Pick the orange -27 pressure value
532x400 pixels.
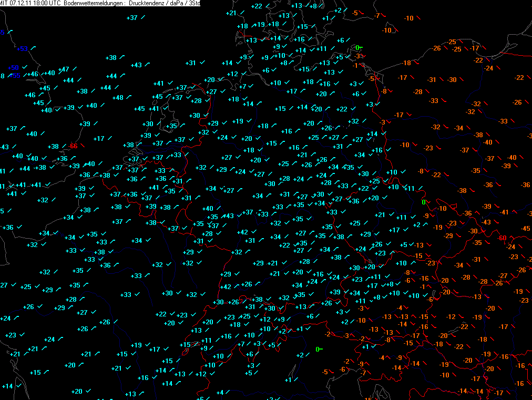(503, 275)
